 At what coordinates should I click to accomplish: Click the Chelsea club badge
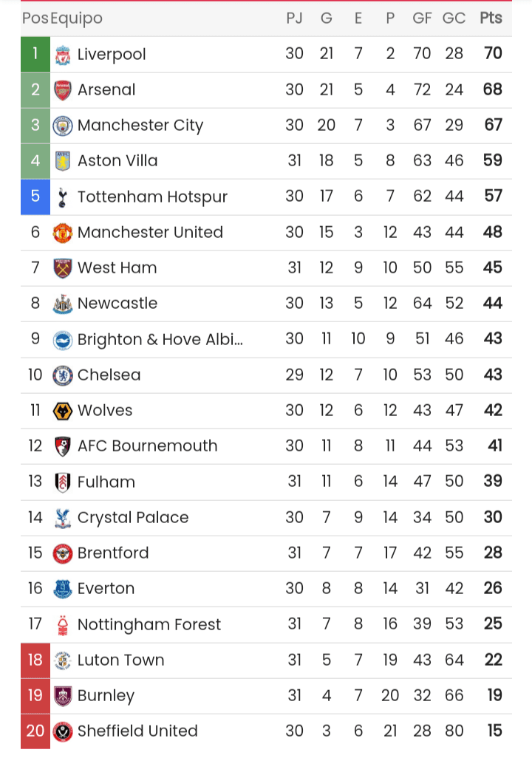point(62,375)
